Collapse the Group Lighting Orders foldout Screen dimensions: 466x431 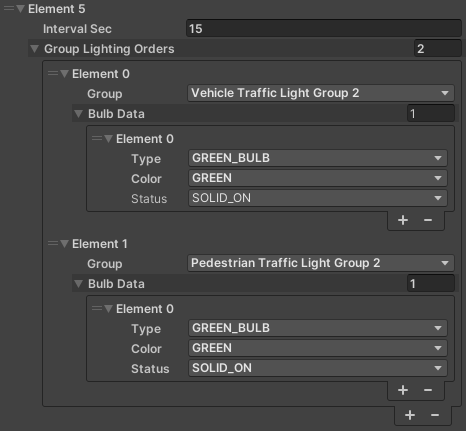pos(34,49)
